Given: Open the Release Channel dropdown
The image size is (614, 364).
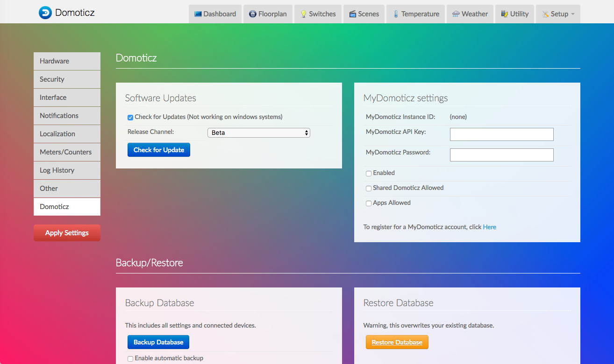Looking at the screenshot, I should coord(259,133).
